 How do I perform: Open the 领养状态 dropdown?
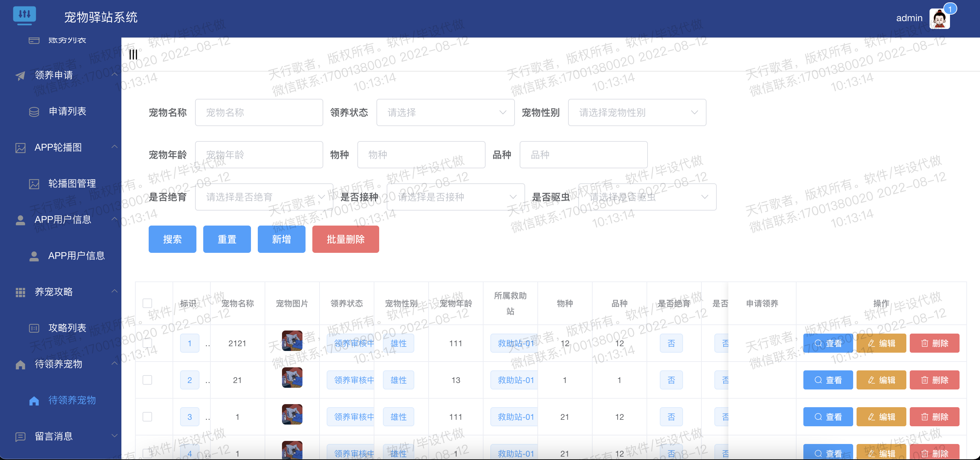coord(445,112)
